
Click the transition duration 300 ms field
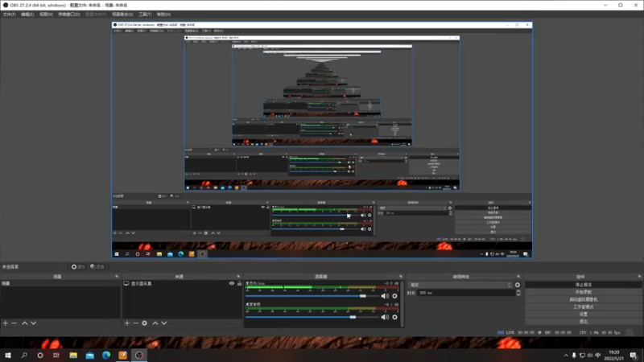click(x=466, y=293)
